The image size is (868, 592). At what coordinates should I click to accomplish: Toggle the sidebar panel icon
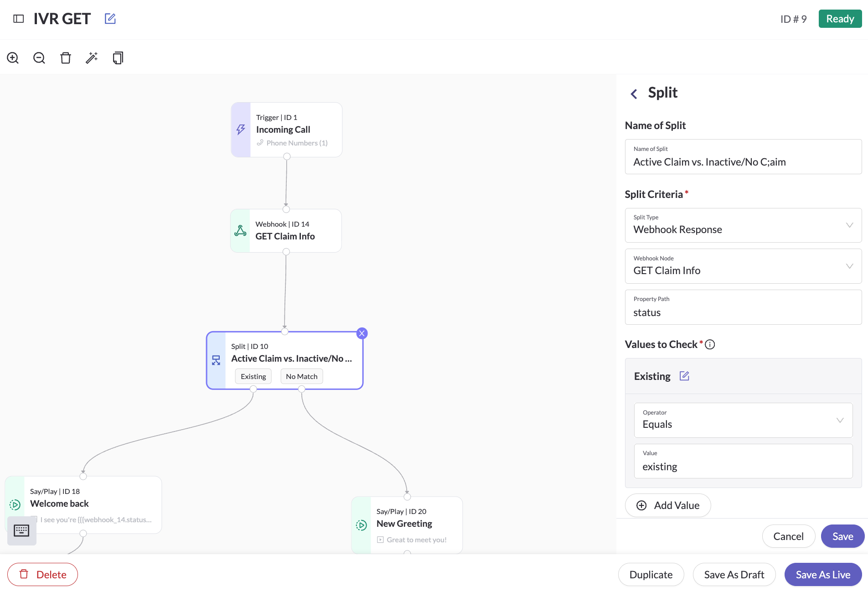coord(19,19)
